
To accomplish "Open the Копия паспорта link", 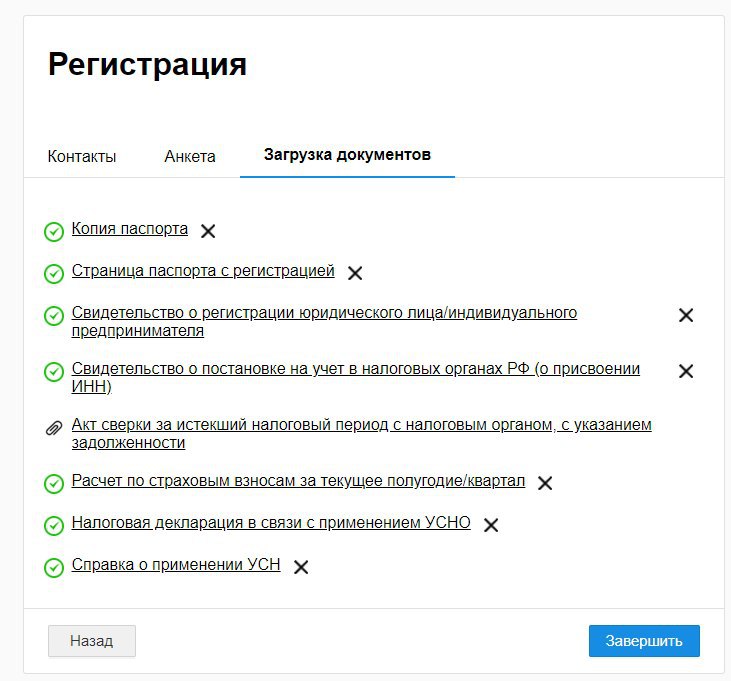I will point(130,229).
